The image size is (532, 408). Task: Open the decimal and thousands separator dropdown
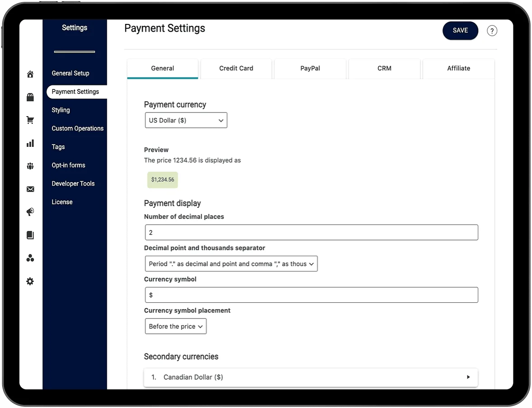pos(231,264)
